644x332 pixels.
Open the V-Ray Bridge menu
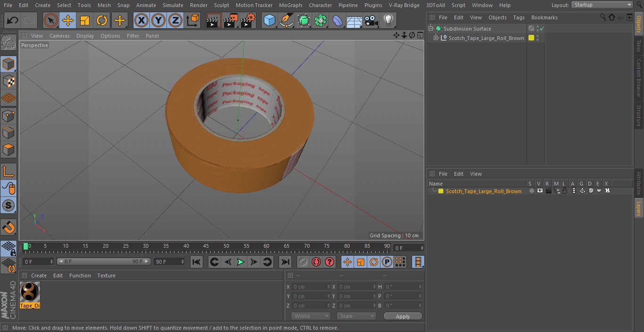point(404,5)
